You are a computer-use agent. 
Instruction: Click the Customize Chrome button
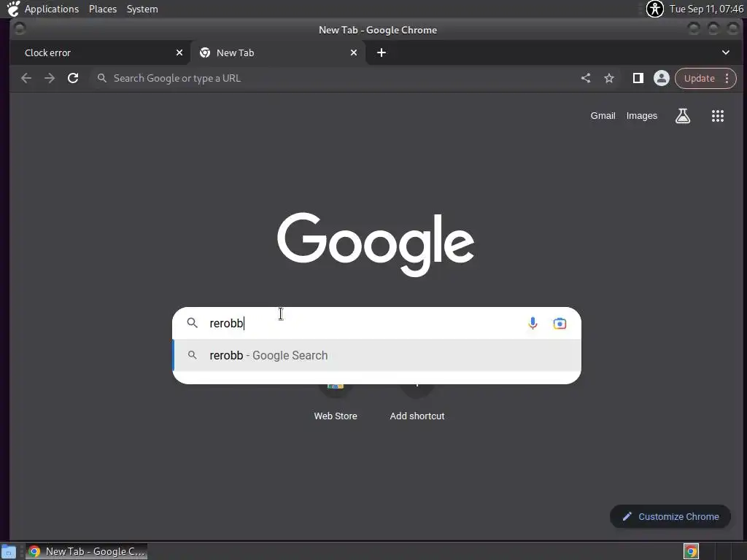[x=670, y=517]
